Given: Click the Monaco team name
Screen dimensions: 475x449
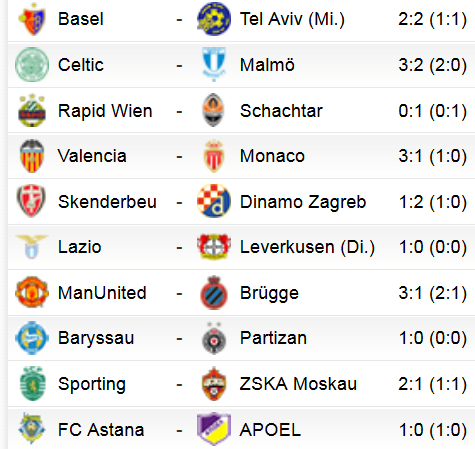Looking at the screenshot, I should pyautogui.click(x=272, y=156).
